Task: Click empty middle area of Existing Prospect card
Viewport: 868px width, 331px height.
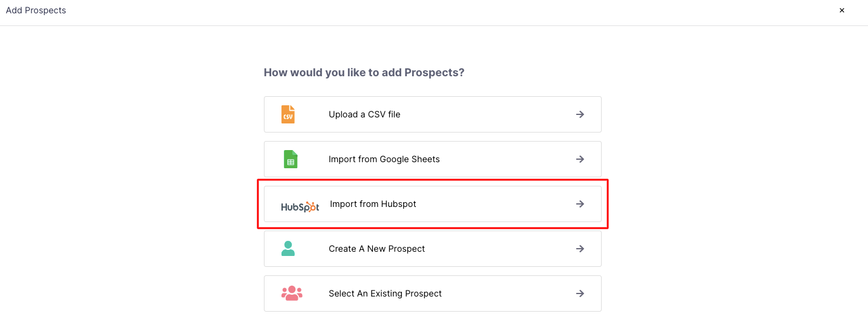Action: [502, 293]
